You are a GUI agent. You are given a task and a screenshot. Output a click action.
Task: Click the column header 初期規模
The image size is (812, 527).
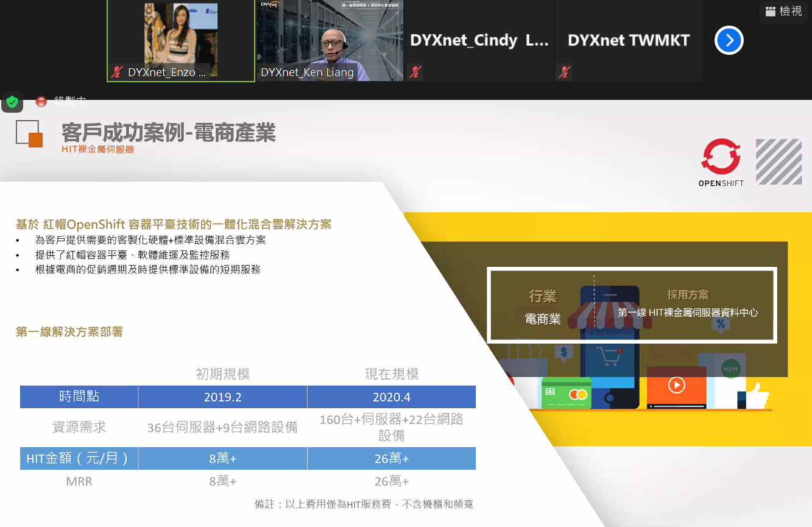(222, 373)
